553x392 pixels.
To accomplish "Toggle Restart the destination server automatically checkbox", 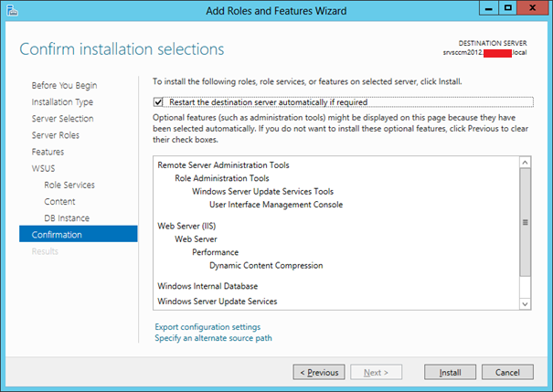I will coord(158,102).
